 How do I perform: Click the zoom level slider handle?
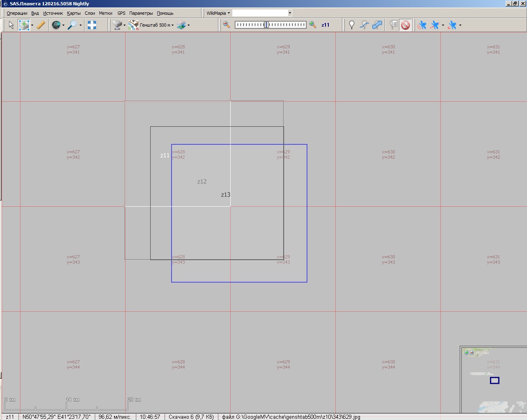(x=266, y=25)
